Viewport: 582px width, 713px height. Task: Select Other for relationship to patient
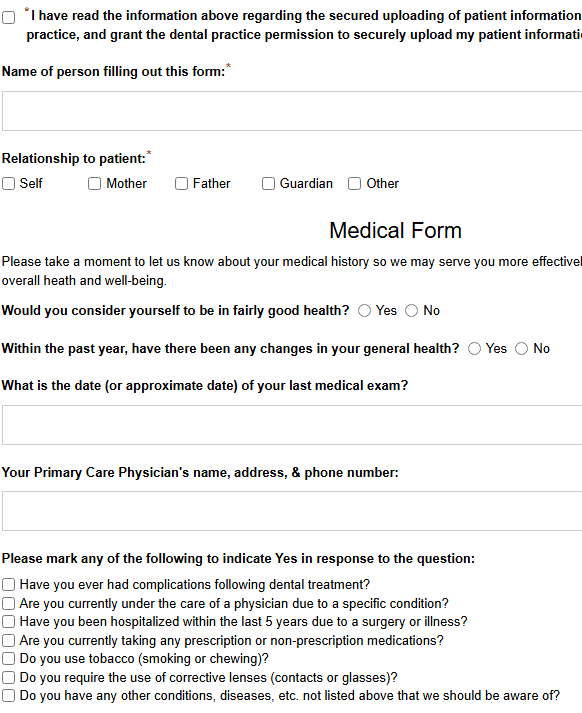(355, 184)
